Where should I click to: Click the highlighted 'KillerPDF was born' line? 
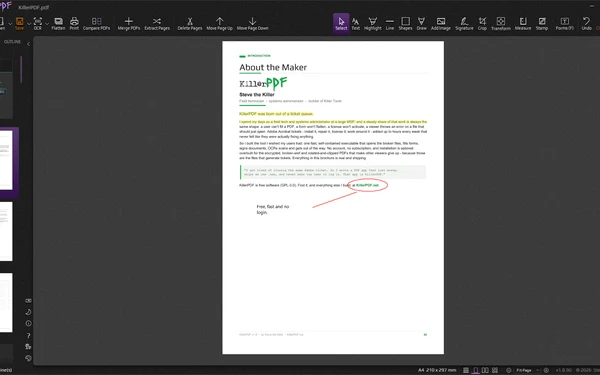276,114
